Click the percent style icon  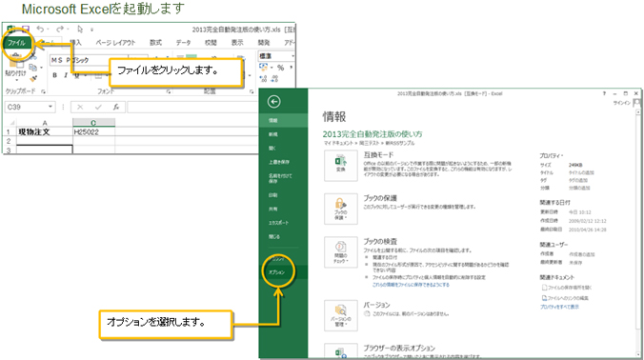click(x=280, y=68)
